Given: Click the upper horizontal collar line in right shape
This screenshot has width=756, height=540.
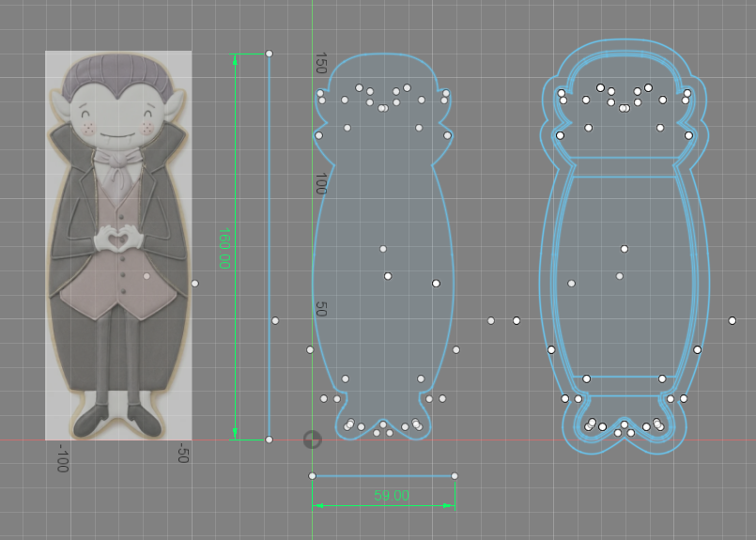Looking at the screenshot, I should [625, 158].
